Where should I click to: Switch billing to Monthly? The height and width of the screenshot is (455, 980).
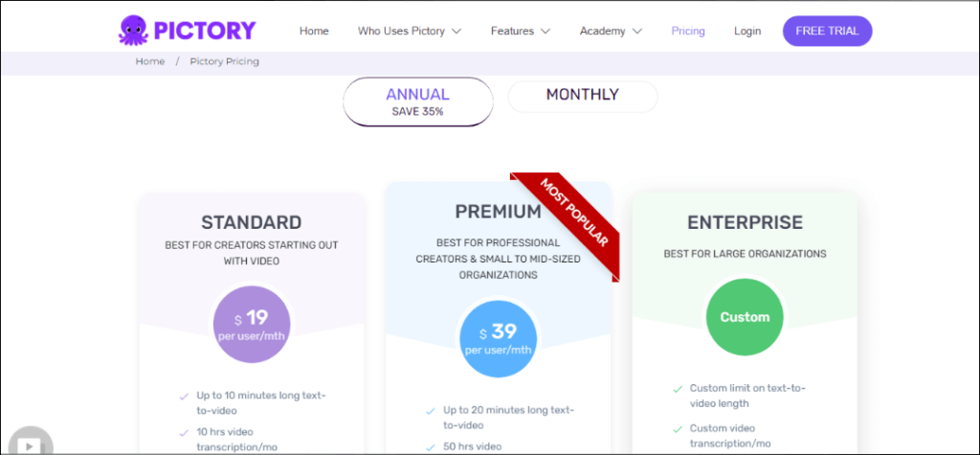[x=583, y=96]
